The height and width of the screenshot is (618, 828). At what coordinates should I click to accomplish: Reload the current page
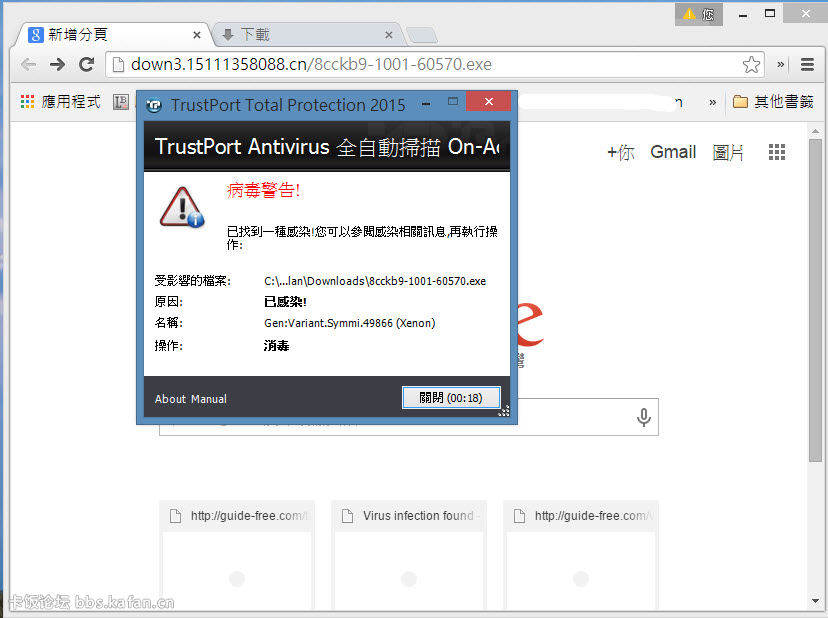click(87, 64)
